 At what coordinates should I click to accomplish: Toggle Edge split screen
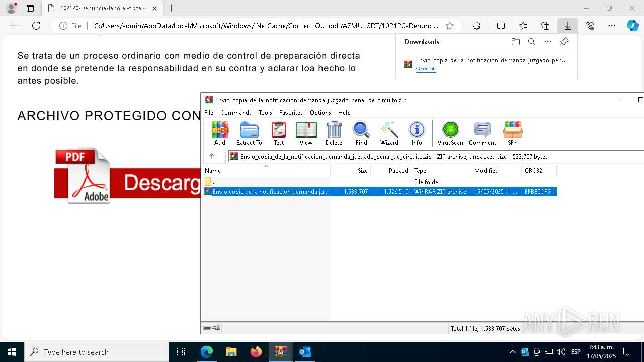click(x=501, y=26)
